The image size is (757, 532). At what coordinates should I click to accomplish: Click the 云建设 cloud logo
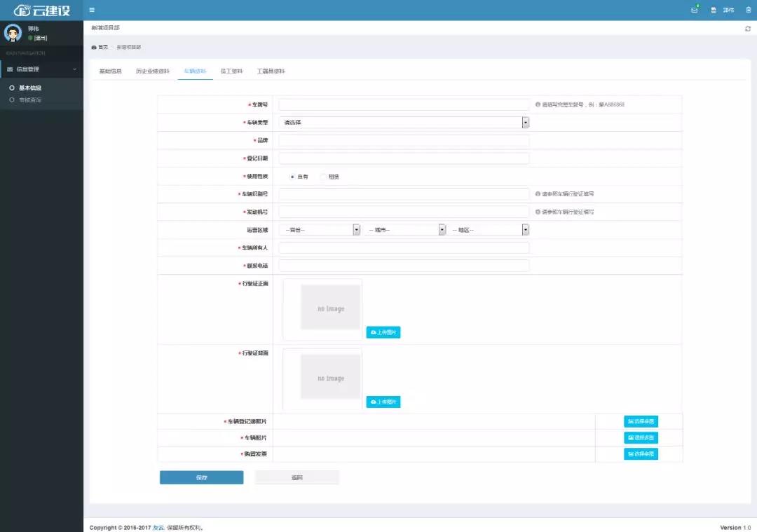coord(41,11)
